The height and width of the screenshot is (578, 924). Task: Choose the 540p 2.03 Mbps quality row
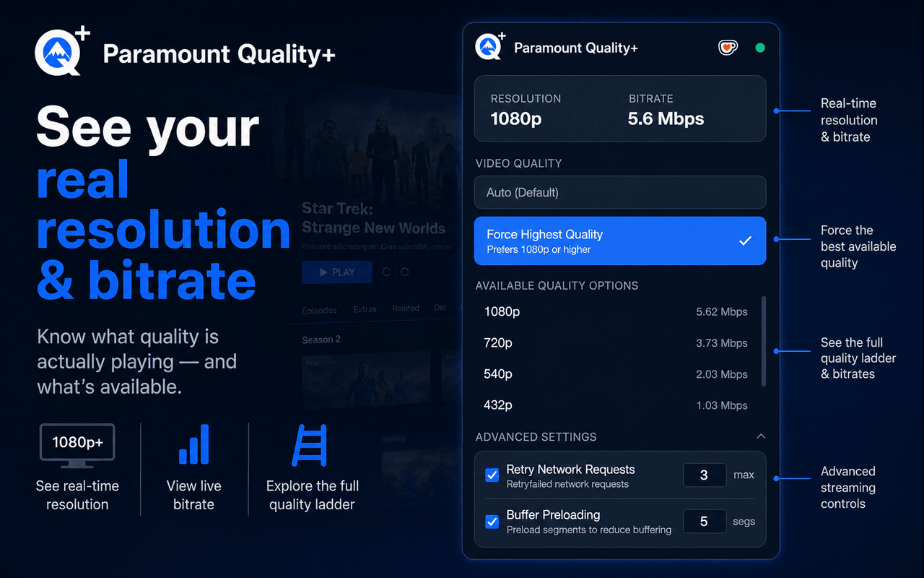click(616, 374)
